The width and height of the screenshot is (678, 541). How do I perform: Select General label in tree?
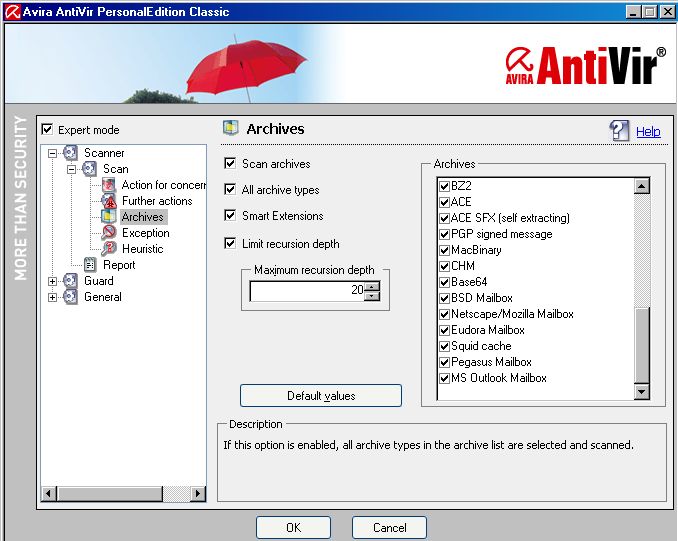click(x=103, y=297)
